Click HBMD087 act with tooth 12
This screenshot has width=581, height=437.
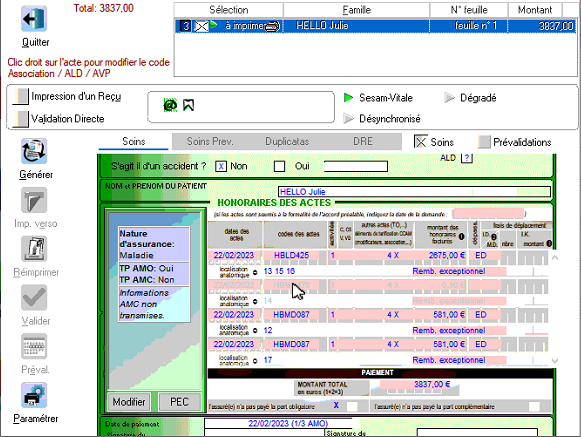(291, 315)
